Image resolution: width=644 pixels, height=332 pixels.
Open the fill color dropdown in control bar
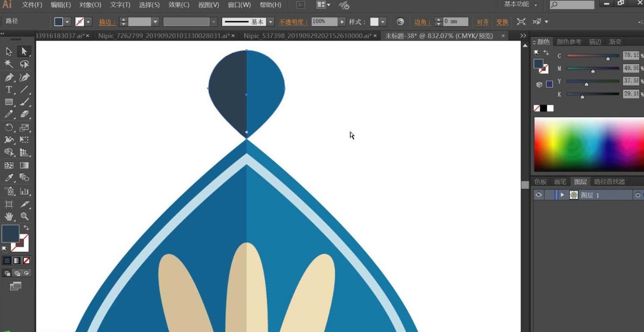(67, 22)
